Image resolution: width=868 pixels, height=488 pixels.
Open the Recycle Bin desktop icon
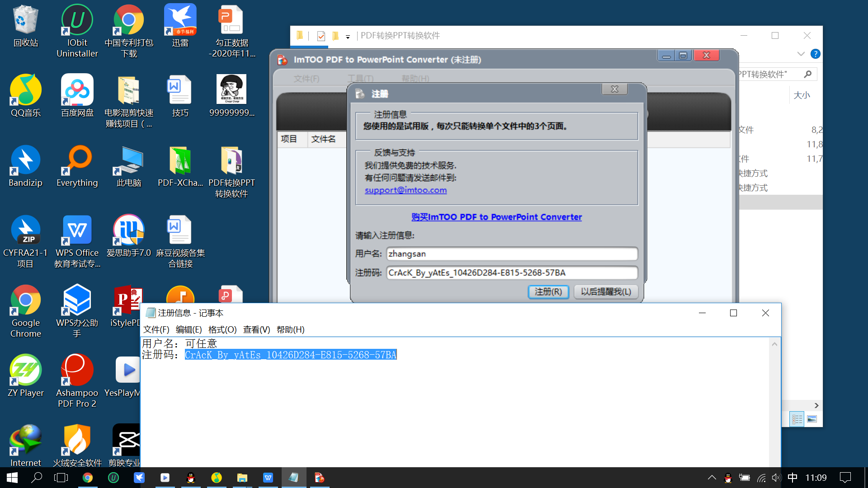click(x=26, y=26)
